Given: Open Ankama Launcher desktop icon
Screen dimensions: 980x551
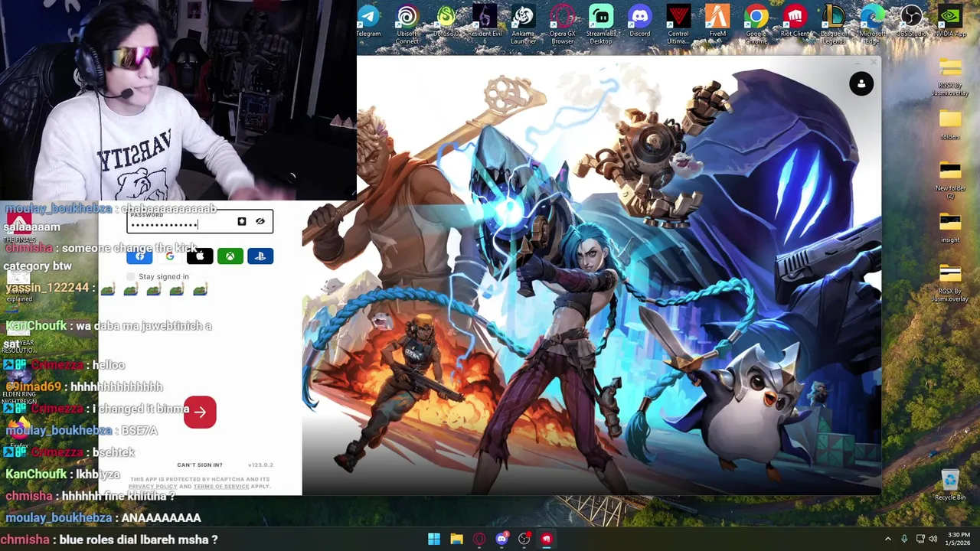Looking at the screenshot, I should coord(524,24).
